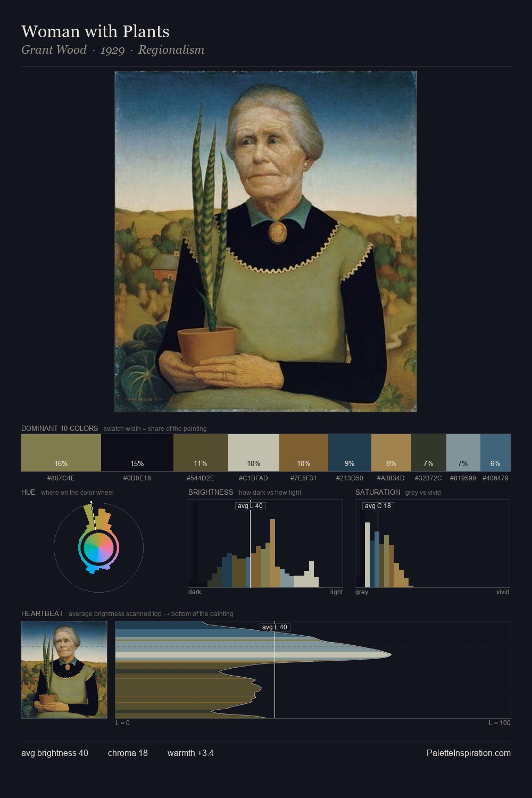Click 'how dark vs how light' caption
The image size is (532, 798).
point(270,493)
